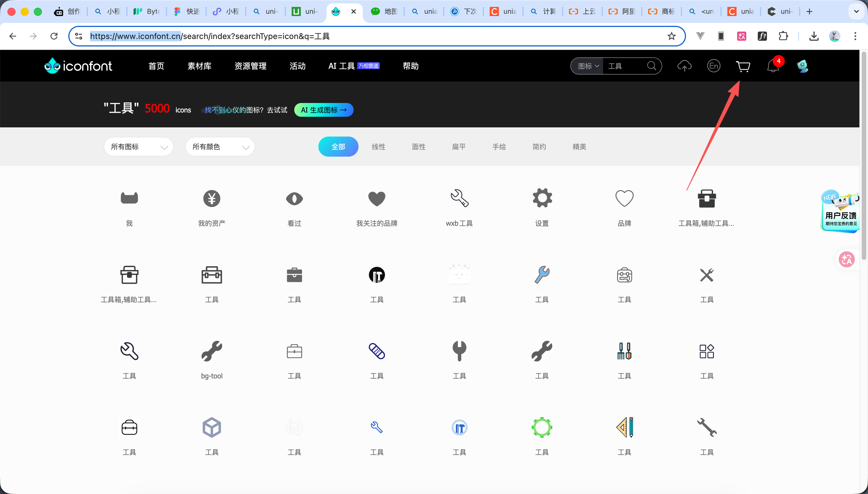Screen dimensions: 868x494
Task: Select the wxb工具 wrench icon
Action: (459, 199)
